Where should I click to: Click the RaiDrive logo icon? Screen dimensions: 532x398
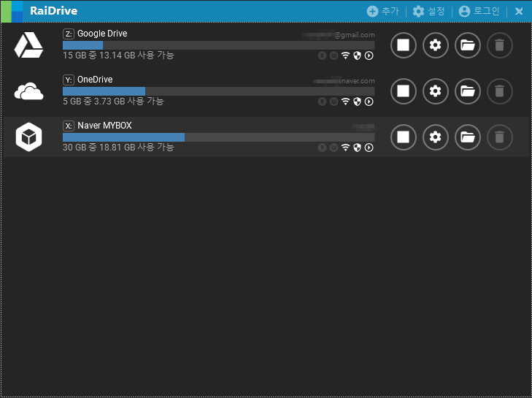coord(12,11)
